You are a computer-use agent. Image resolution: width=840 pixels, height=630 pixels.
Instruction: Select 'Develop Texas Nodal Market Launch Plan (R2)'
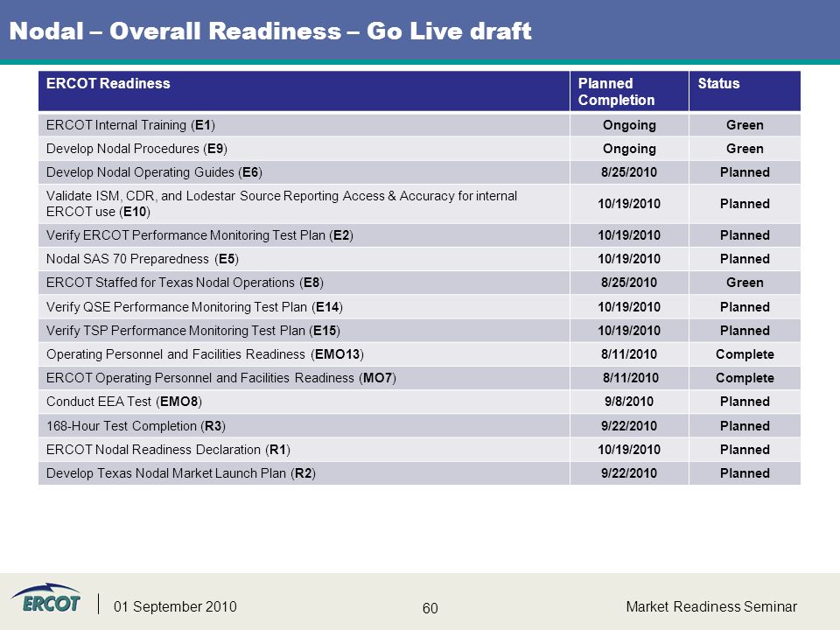click(x=181, y=473)
